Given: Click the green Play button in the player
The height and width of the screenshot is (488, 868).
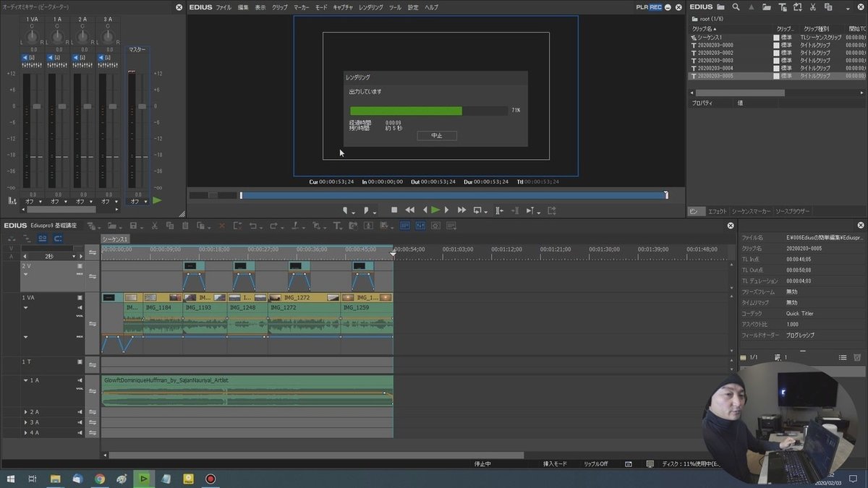Looking at the screenshot, I should [x=435, y=210].
